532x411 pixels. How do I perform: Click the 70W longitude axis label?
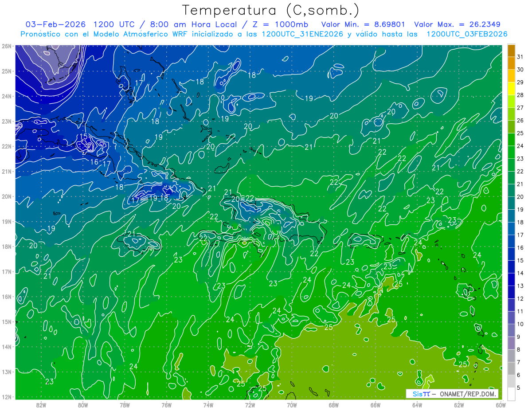[x=292, y=404]
